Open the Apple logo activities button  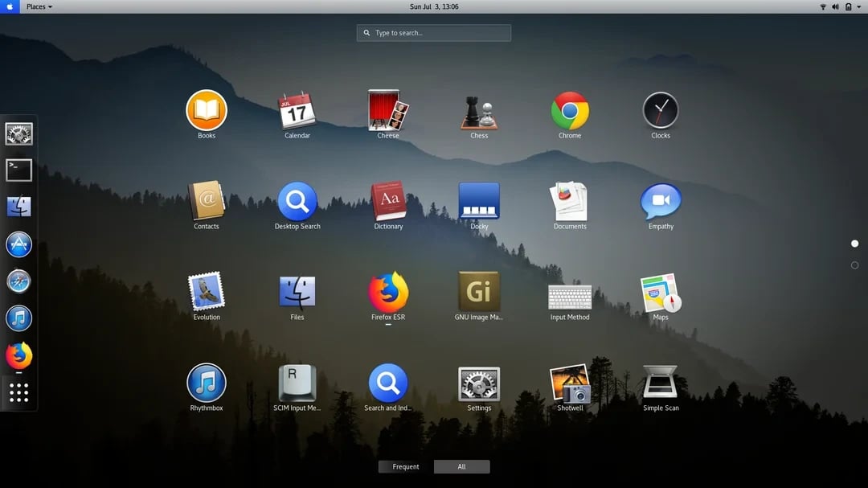point(10,6)
